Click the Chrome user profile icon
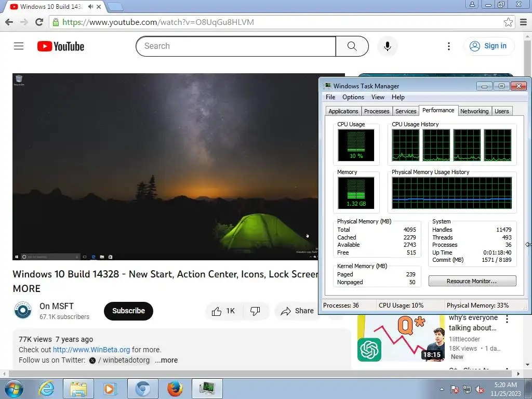Image resolution: width=532 pixels, height=399 pixels. pyautogui.click(x=472, y=4)
